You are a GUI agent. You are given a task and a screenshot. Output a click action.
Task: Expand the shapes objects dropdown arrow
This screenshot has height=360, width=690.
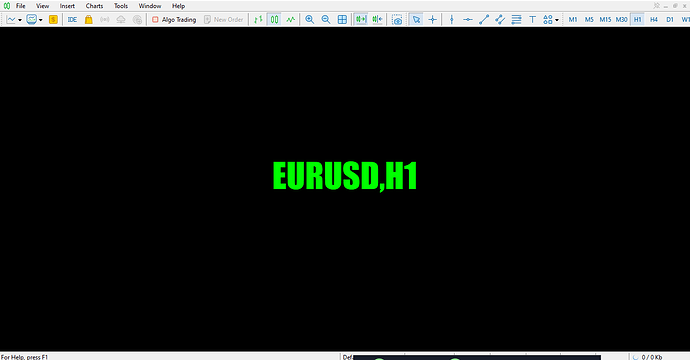pyautogui.click(x=557, y=20)
